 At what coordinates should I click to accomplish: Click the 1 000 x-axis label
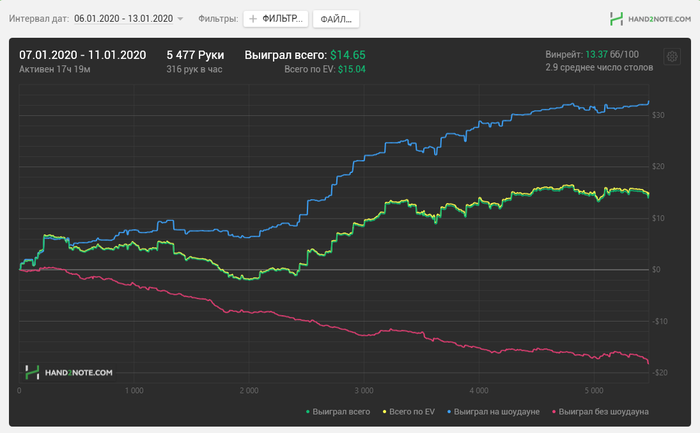(134, 391)
